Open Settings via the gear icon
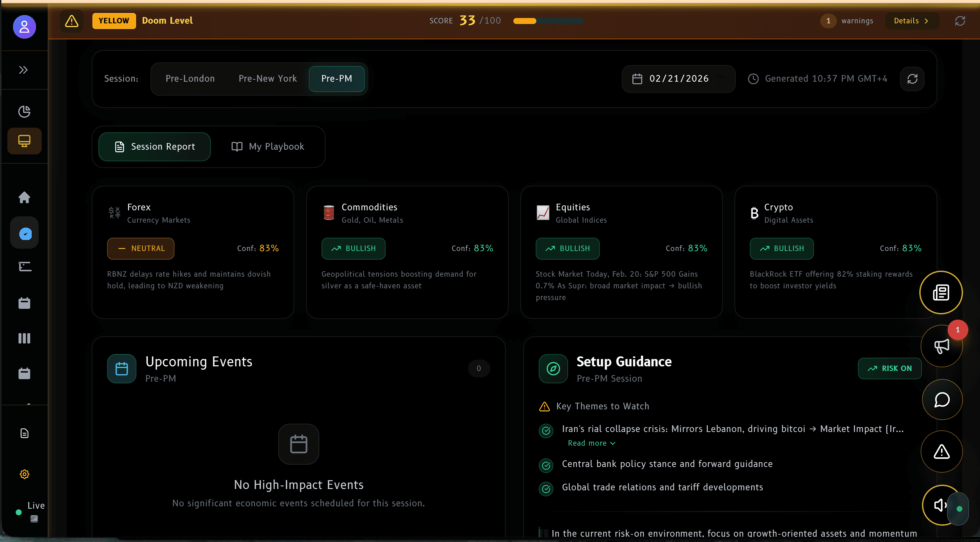 point(24,474)
